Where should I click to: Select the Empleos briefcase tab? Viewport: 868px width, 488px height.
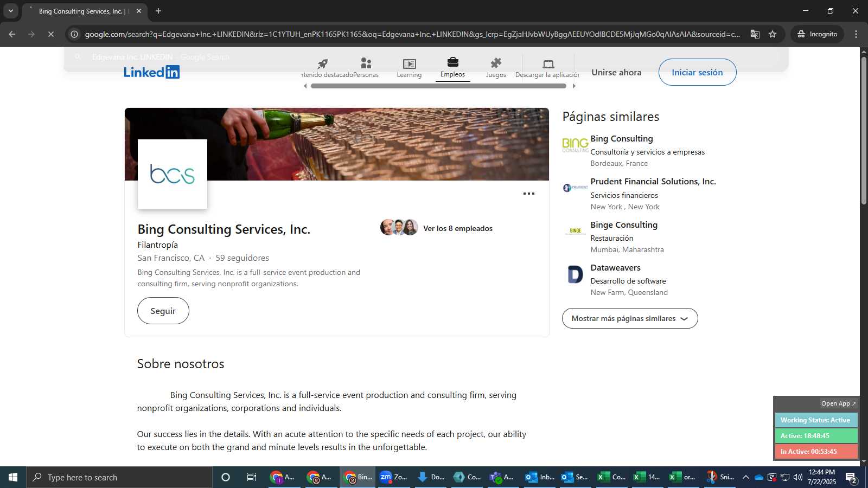coord(452,68)
